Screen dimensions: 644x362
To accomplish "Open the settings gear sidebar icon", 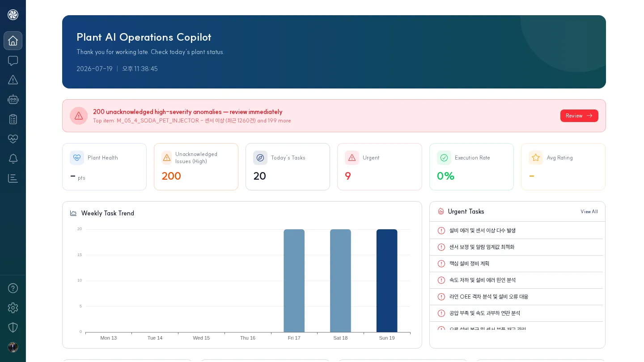I will pyautogui.click(x=13, y=308).
